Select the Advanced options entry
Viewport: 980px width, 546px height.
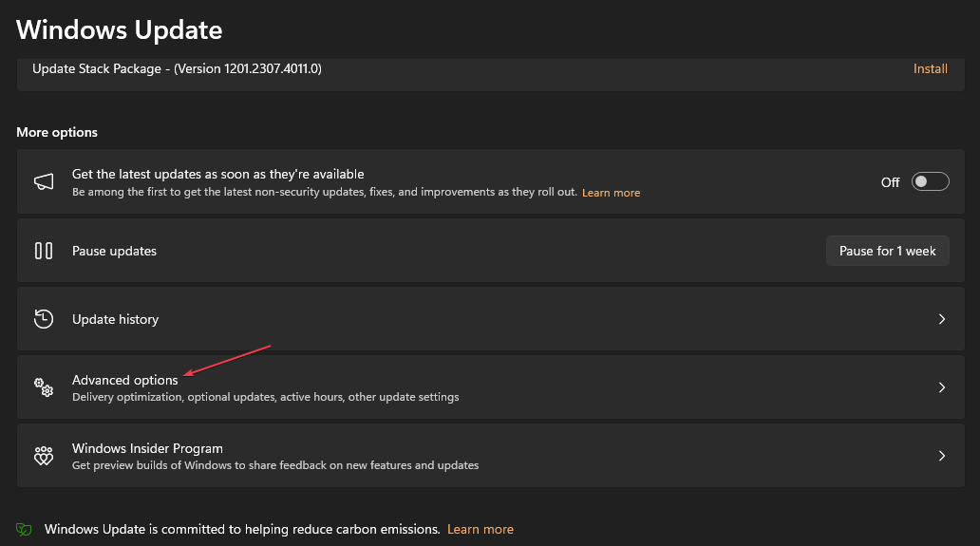tap(491, 387)
